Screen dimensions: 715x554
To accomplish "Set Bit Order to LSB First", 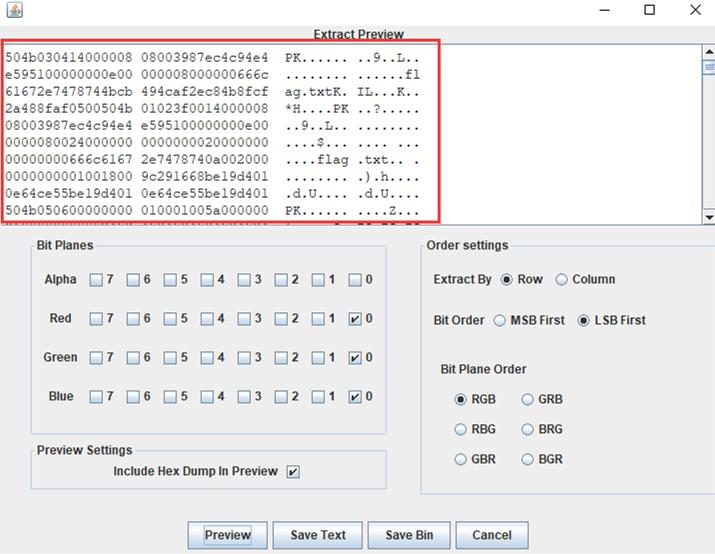I will click(583, 321).
